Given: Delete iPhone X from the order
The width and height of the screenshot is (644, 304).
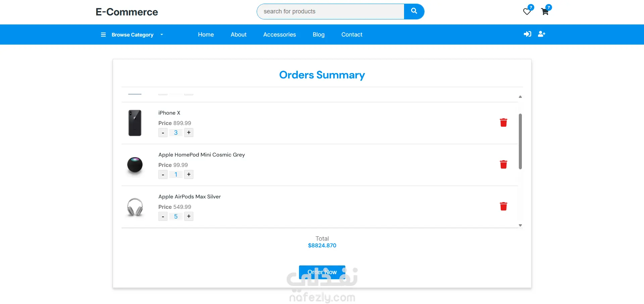Looking at the screenshot, I should point(503,123).
